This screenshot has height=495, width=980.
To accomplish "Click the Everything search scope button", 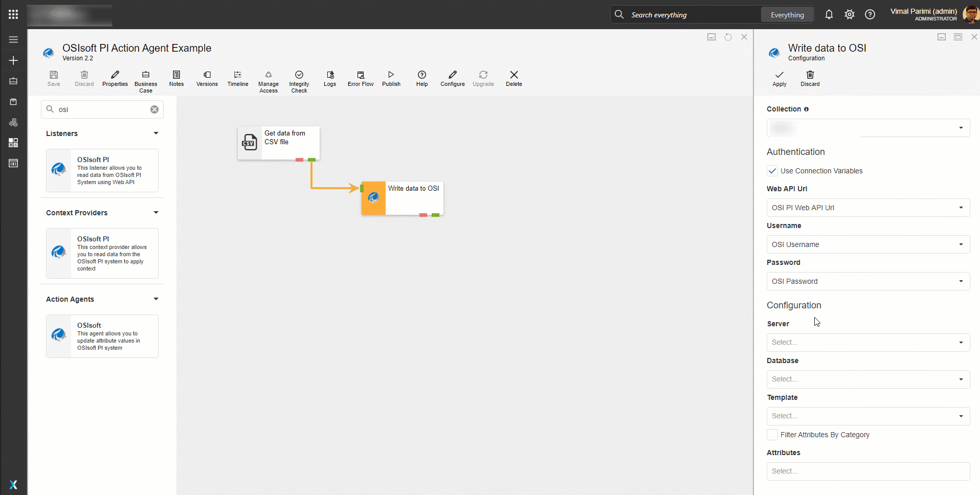I will point(787,15).
